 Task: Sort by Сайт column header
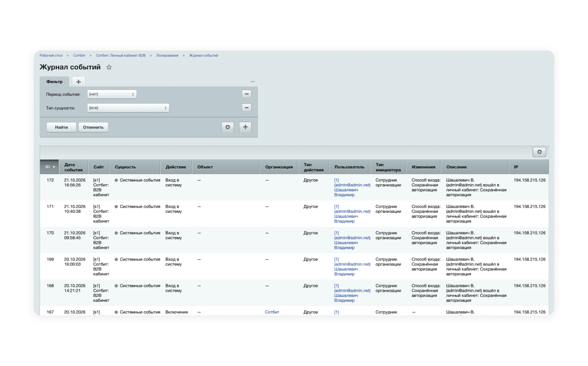[x=99, y=167]
